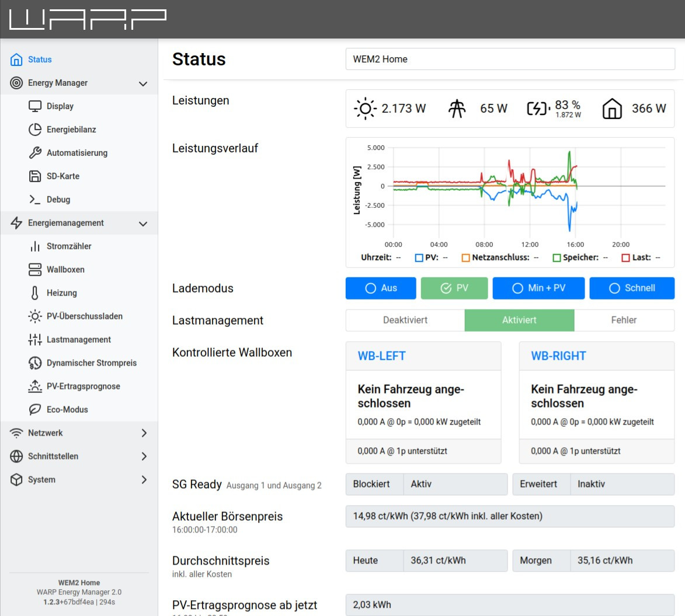This screenshot has height=616, width=685.
Task: Select the Min + PV charging mode
Action: (x=538, y=288)
